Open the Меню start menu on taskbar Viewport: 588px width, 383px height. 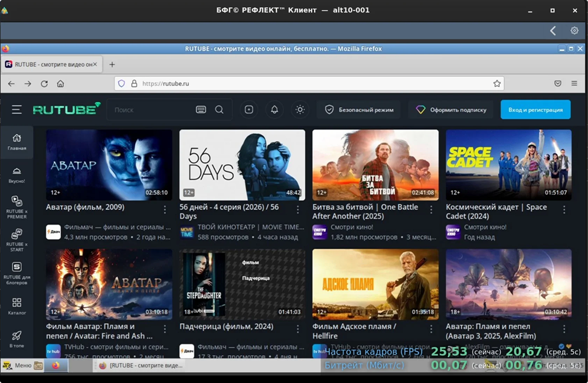pos(17,365)
